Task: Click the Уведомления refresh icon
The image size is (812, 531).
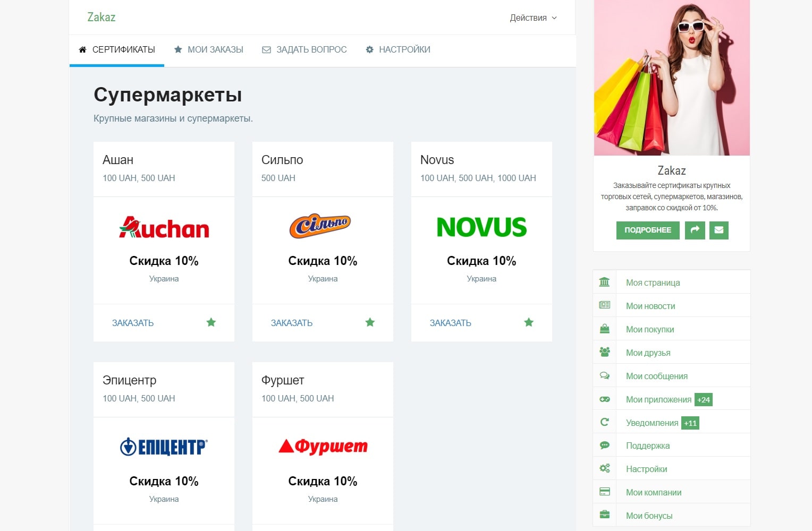Action: (x=605, y=422)
